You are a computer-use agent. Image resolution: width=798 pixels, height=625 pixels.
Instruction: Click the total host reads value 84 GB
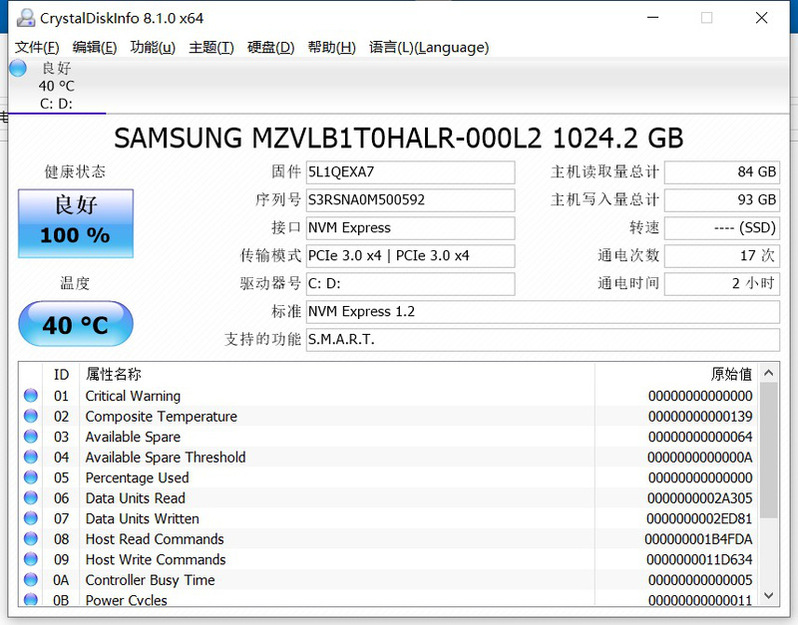coord(722,172)
